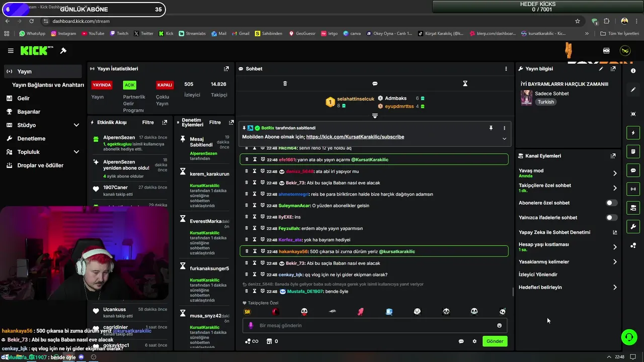Edit stream info with pencil icon in Yayın bilgisi

pyautogui.click(x=601, y=69)
